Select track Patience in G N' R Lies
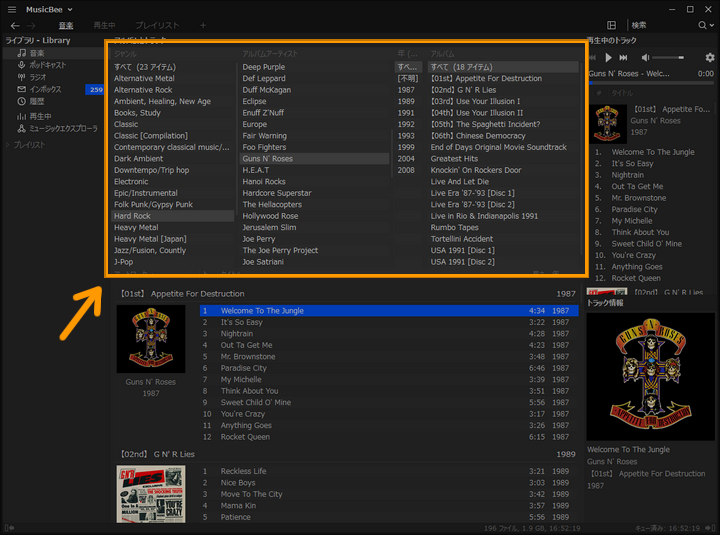This screenshot has width=720, height=535. point(389,517)
